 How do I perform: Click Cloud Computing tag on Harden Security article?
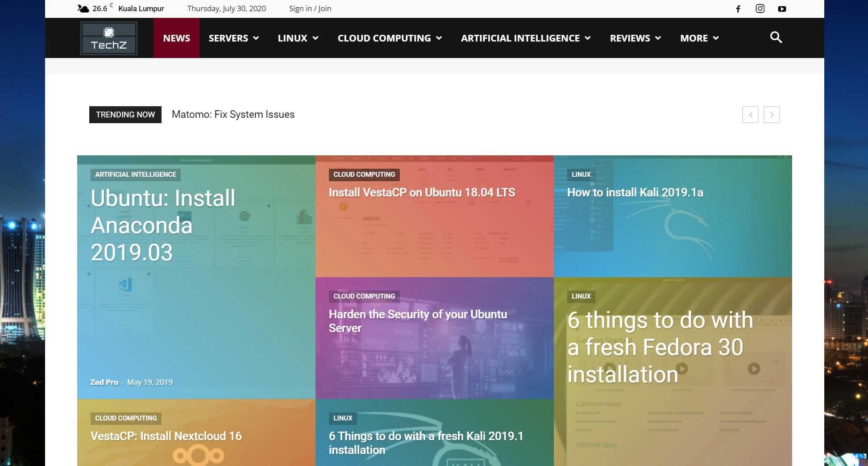tap(364, 296)
